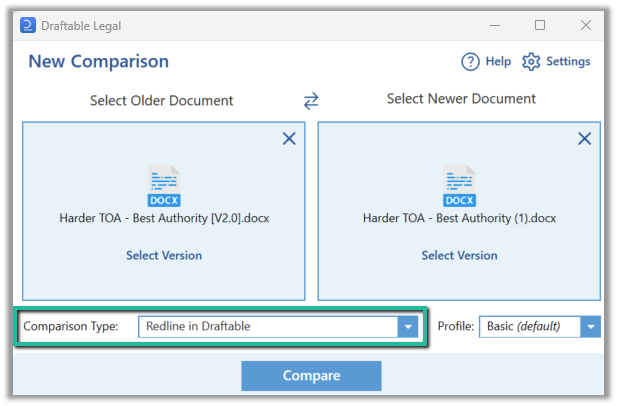Open the Profile dropdown arrow
This screenshot has width=617, height=406.
point(590,327)
